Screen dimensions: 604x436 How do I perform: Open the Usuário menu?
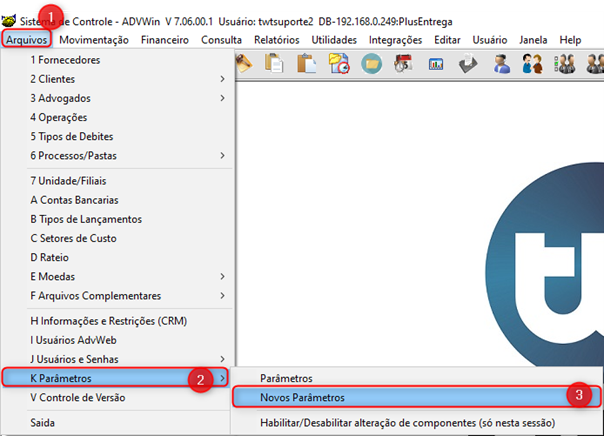(x=490, y=40)
